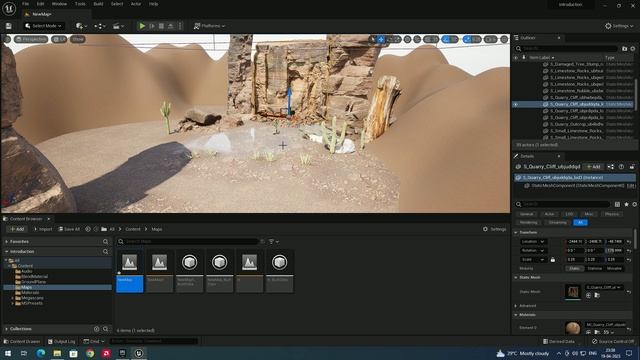Expand the Collections section
The width and height of the screenshot is (640, 360).
7,329
